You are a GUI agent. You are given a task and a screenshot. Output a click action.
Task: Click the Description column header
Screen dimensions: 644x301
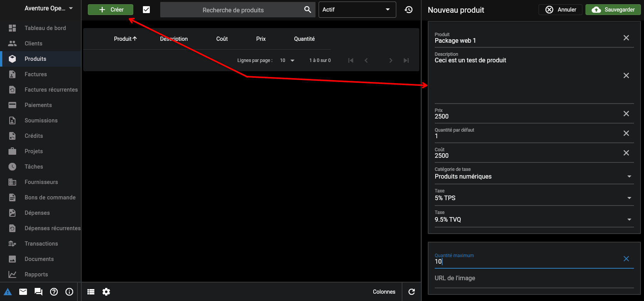click(x=174, y=39)
